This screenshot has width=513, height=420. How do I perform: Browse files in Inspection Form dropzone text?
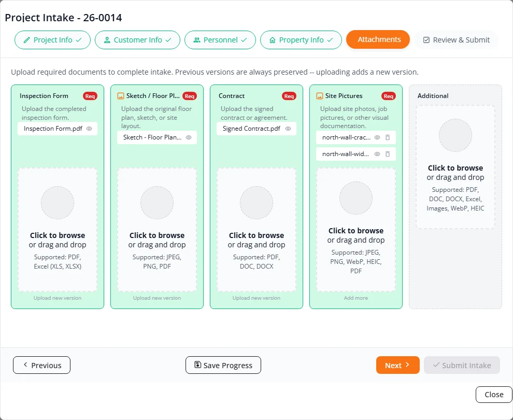58,235
